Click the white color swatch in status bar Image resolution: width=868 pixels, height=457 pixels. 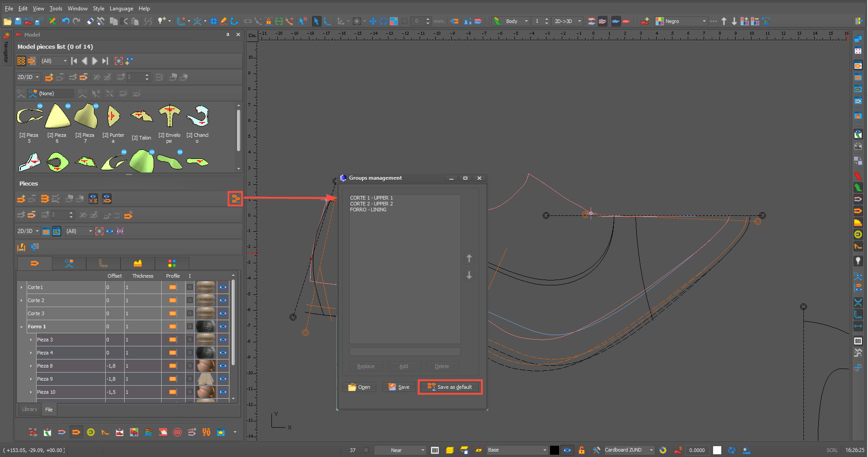717,450
